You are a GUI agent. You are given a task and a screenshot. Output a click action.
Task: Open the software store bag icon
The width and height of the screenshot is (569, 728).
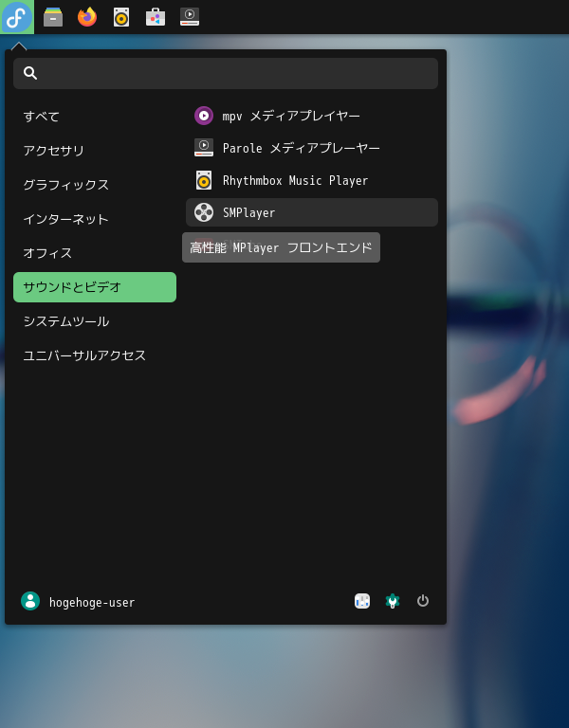coord(156,17)
